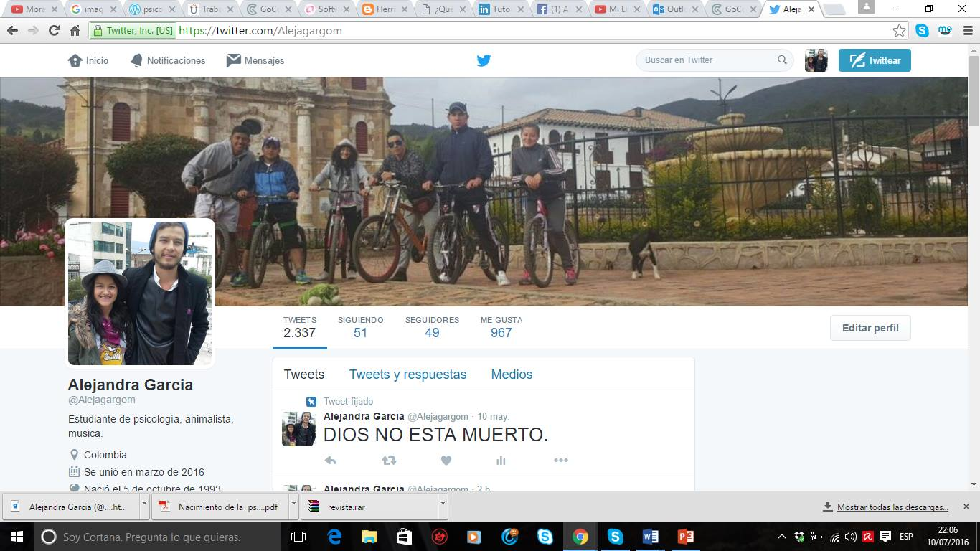Image resolution: width=980 pixels, height=551 pixels.
Task: Open Mensajes in the Twitter navbar
Action: (255, 60)
